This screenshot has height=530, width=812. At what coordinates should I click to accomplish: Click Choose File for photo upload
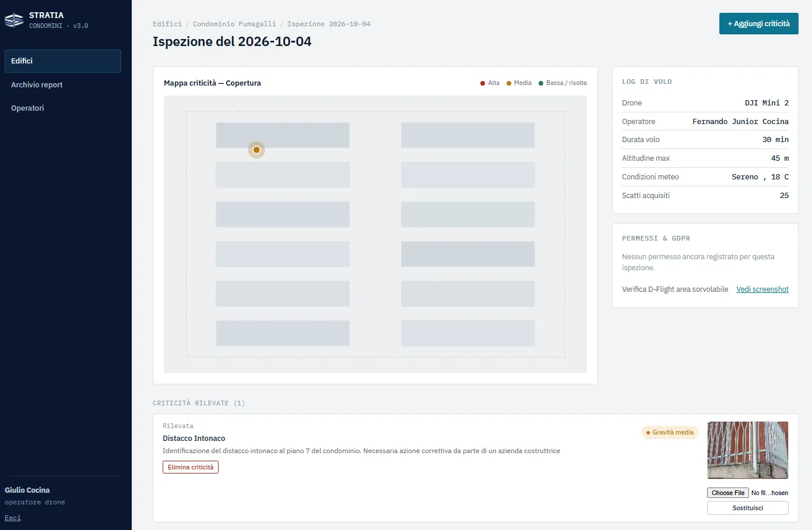[x=728, y=493]
